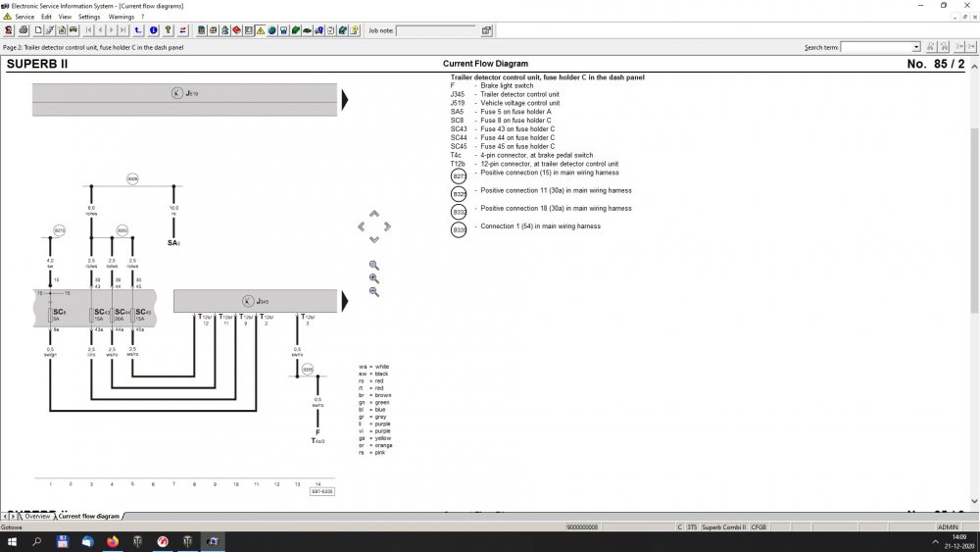
Task: Click the car icon next to page icons
Action: pyautogui.click(x=73, y=30)
